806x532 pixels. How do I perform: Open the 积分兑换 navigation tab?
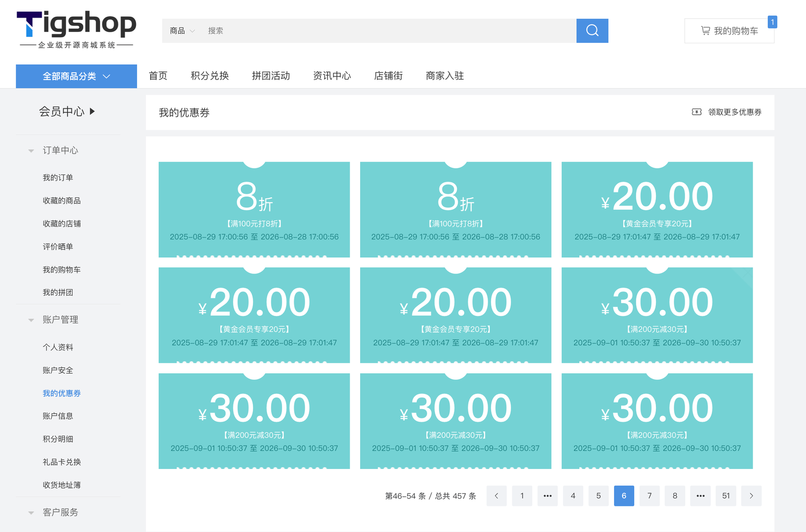point(210,76)
